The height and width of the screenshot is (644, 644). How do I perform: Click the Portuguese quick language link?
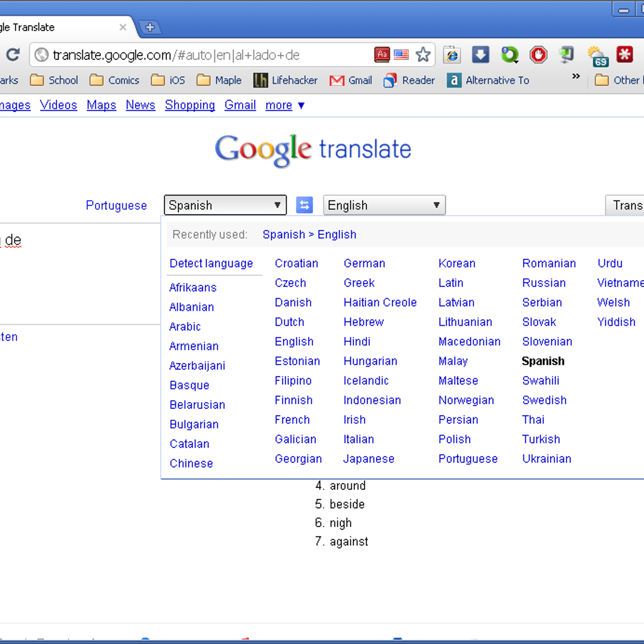click(116, 205)
